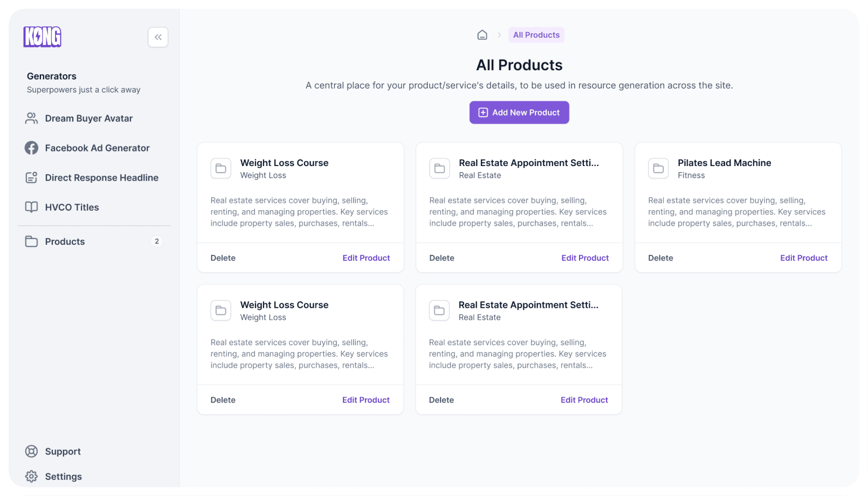
Task: Open Settings via the gear icon
Action: (x=31, y=477)
